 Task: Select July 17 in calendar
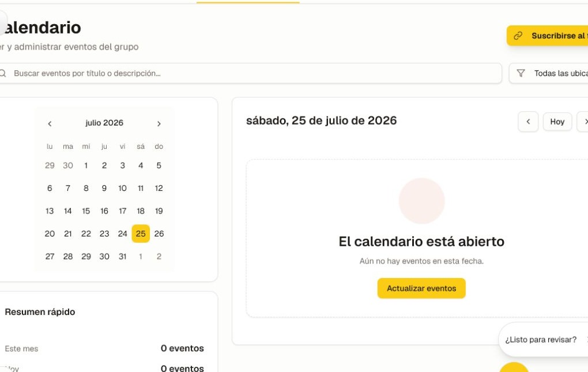(x=123, y=211)
